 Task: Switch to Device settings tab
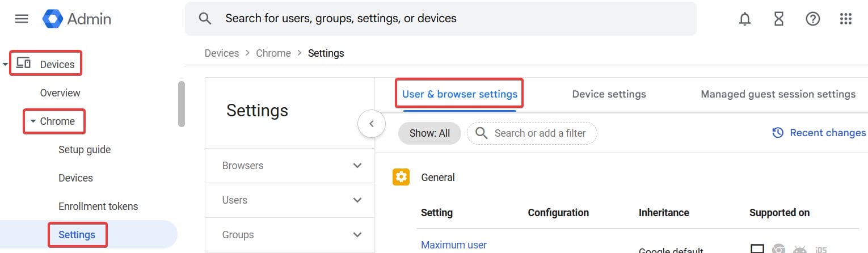point(609,94)
